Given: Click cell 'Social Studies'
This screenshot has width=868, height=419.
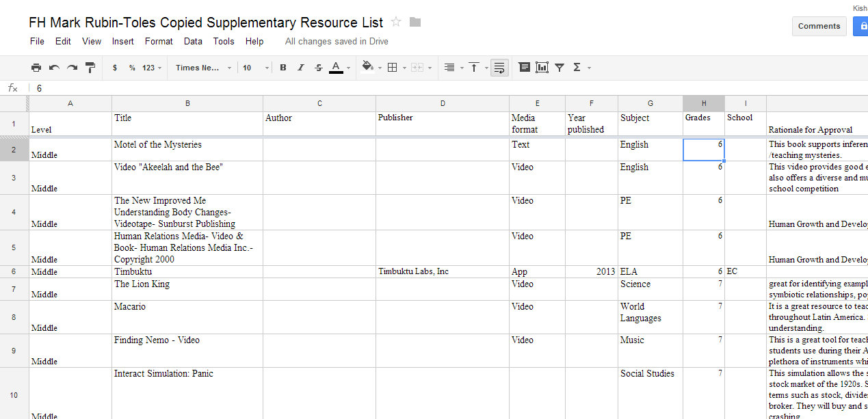Looking at the screenshot, I should pos(650,394).
